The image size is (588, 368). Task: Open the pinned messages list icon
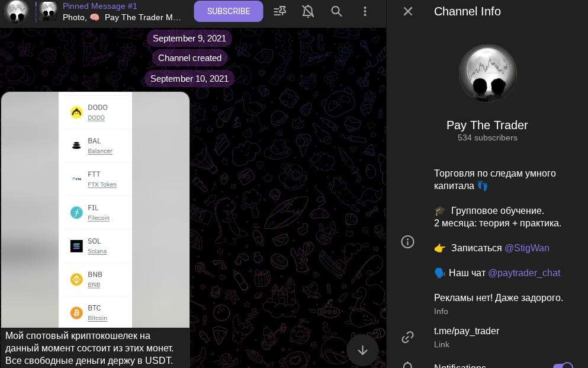(x=279, y=11)
